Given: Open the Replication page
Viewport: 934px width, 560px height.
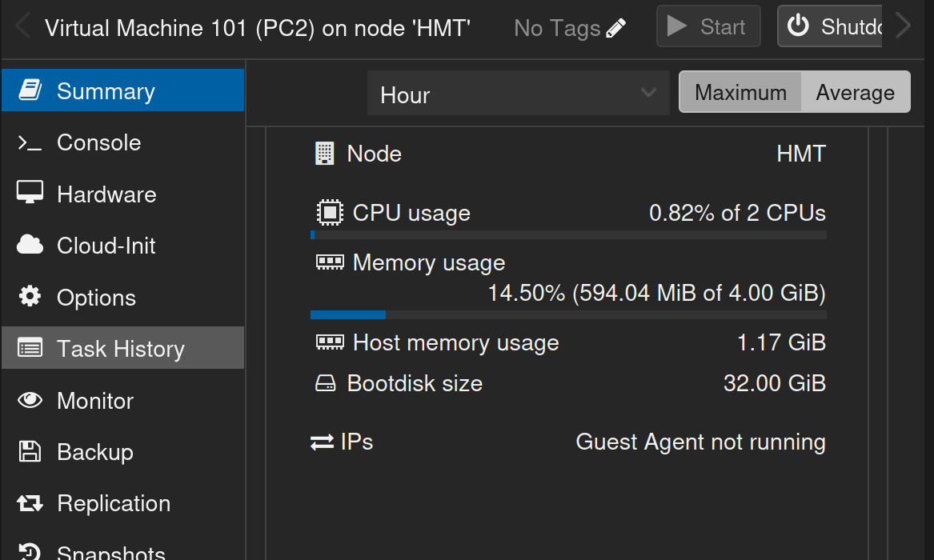Looking at the screenshot, I should 122,503.
